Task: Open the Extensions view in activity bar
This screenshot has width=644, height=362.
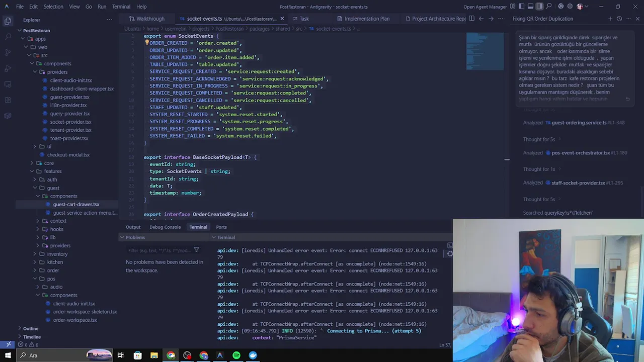Action: click(8, 100)
